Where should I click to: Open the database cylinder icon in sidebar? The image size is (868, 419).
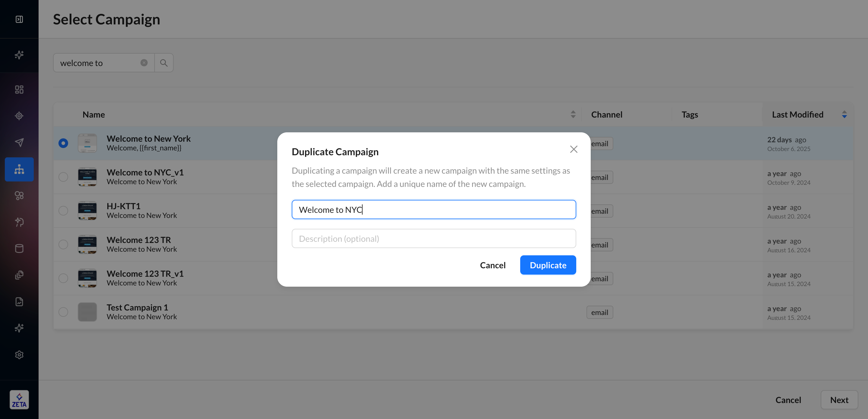click(x=19, y=248)
